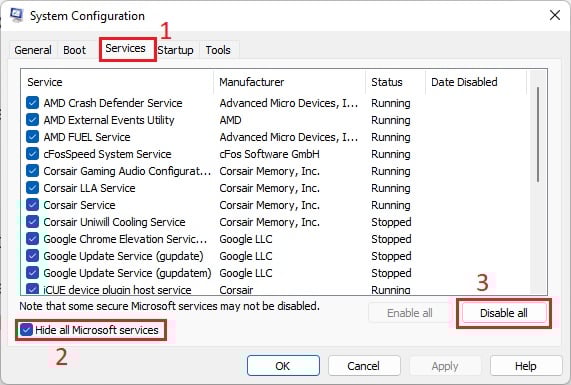Click the Disable all button

pyautogui.click(x=504, y=313)
